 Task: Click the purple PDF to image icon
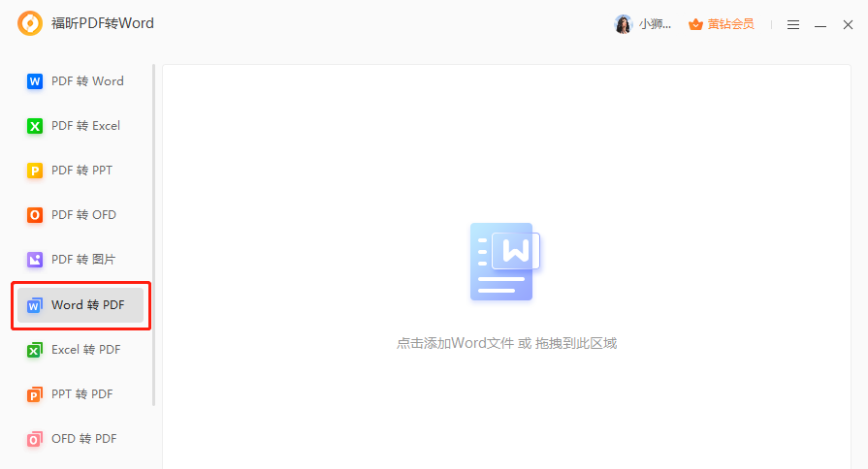35,260
